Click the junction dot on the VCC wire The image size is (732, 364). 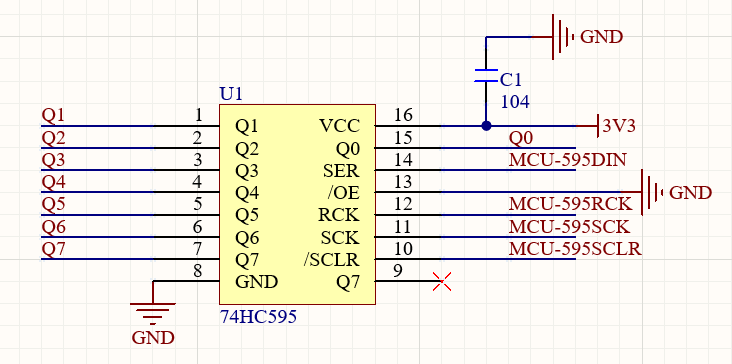tap(486, 126)
